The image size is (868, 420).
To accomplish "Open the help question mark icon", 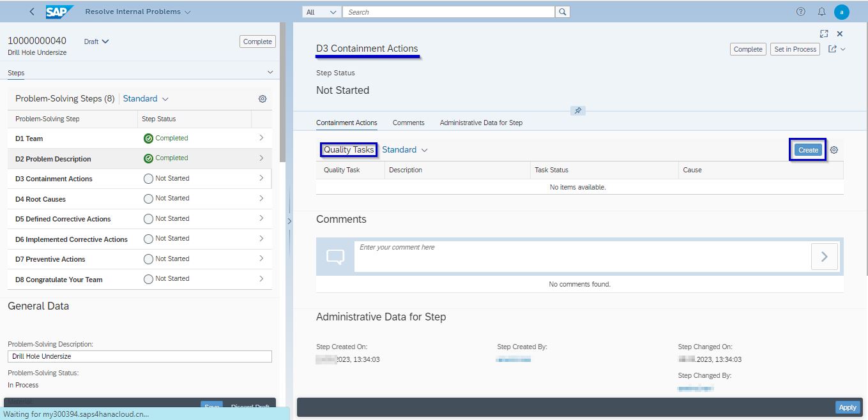I will click(x=800, y=11).
